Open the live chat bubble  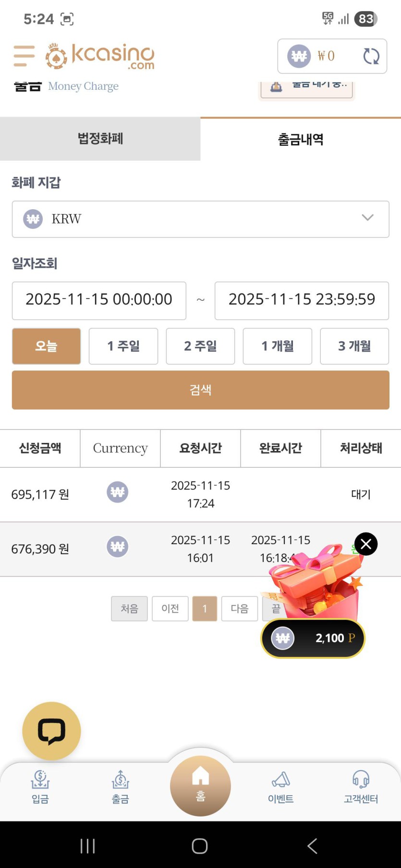51,731
